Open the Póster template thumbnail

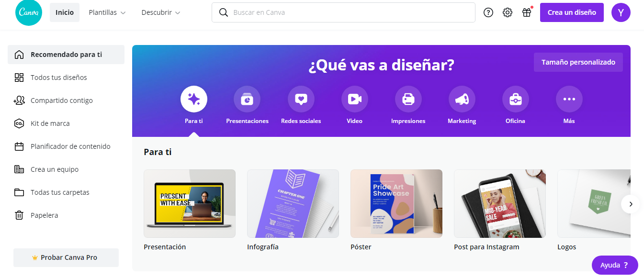tap(396, 203)
